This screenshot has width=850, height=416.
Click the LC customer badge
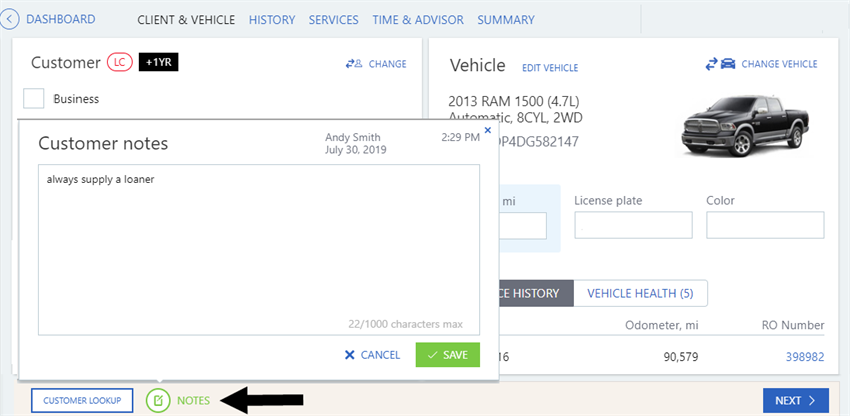pyautogui.click(x=120, y=63)
